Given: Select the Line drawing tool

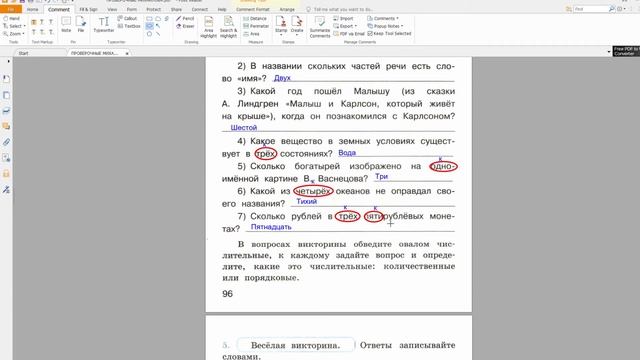Looking at the screenshot, I should 158,34.
